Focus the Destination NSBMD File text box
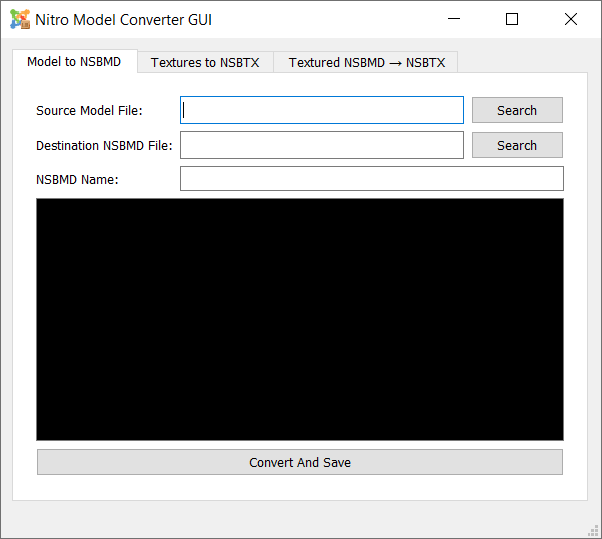This screenshot has width=602, height=539. coord(322,145)
